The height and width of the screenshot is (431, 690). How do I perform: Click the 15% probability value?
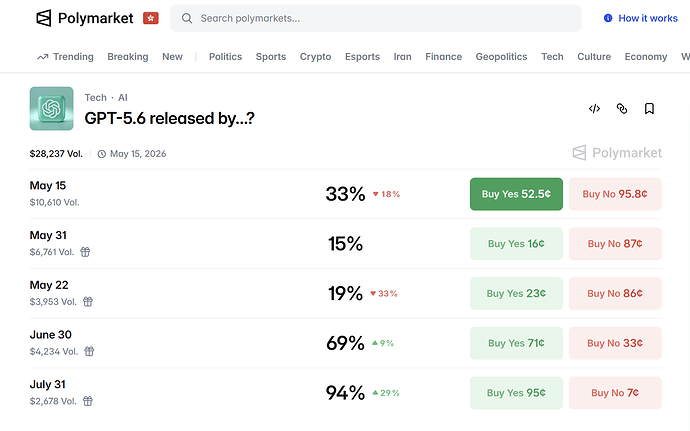pyautogui.click(x=345, y=244)
